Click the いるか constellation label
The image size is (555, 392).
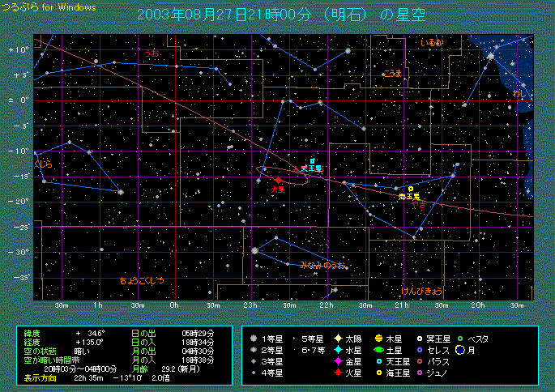pyautogui.click(x=432, y=42)
